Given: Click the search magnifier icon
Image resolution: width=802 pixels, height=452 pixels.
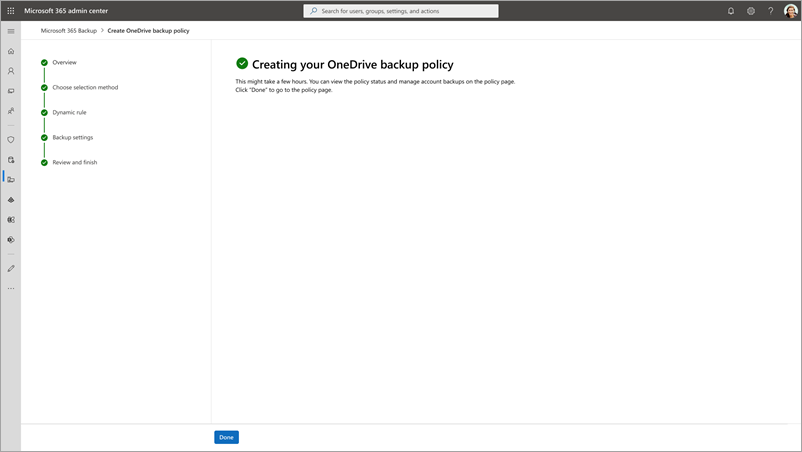Looking at the screenshot, I should [x=314, y=11].
